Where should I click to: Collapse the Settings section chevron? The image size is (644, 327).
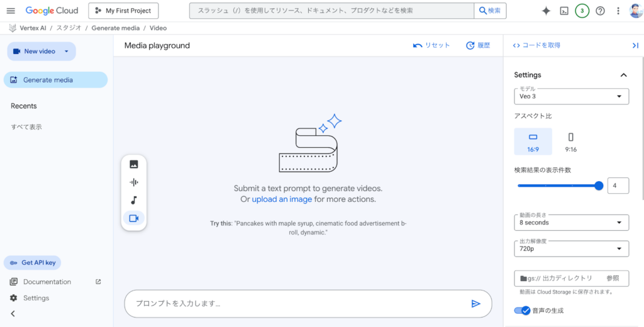coord(623,75)
